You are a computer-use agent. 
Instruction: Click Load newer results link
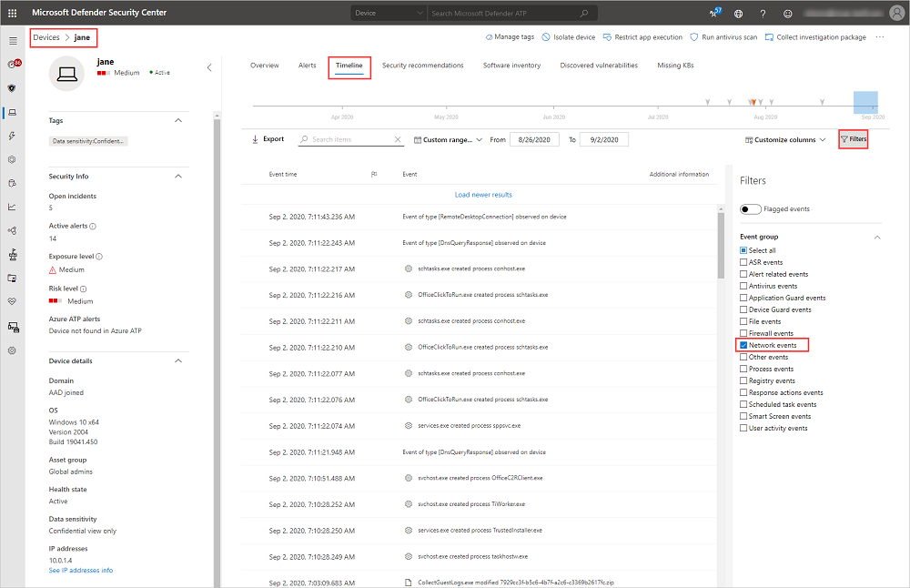pos(483,195)
